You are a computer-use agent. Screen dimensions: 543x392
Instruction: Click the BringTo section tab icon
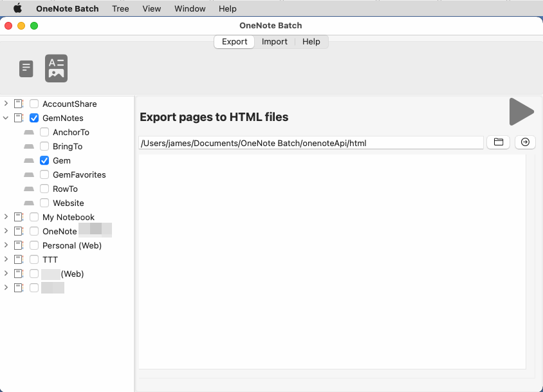coord(29,146)
